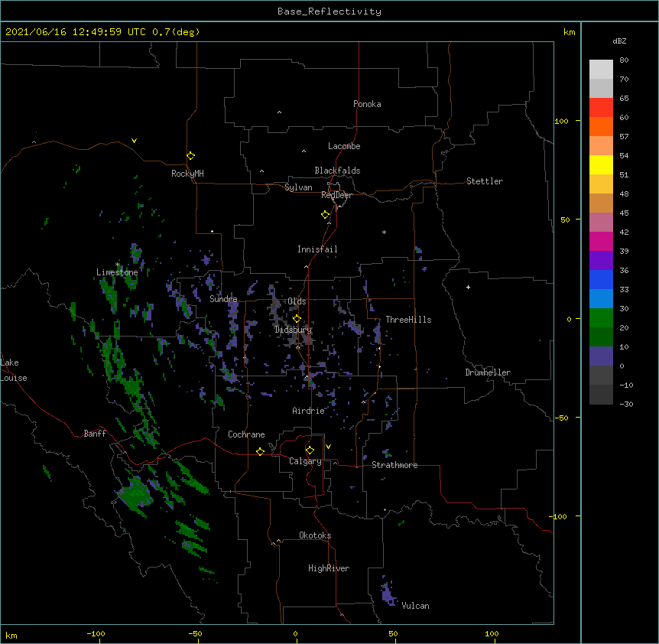Click the Innisfail map label
Image resolution: width=659 pixels, height=644 pixels.
(x=317, y=249)
